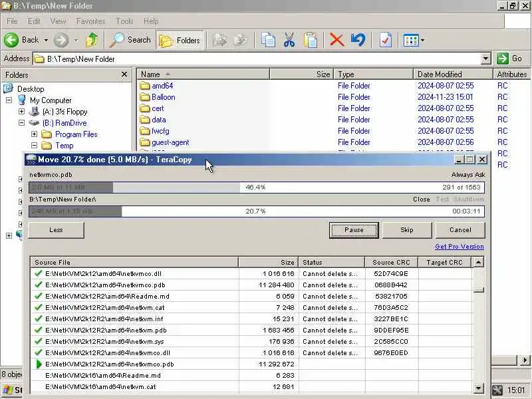532x399 pixels.
Task: Close the Folders pane with X
Action: coord(124,74)
